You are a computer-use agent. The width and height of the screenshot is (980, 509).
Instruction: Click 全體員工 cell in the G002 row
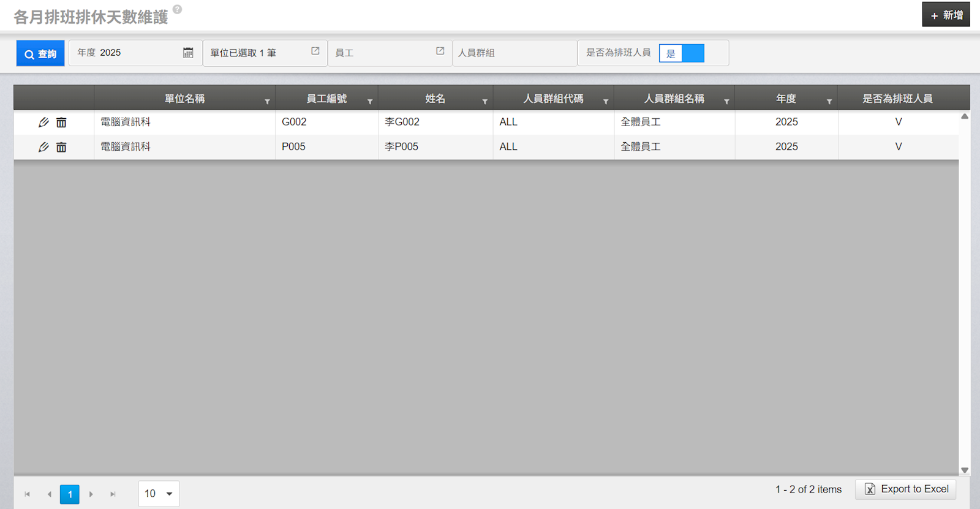[x=674, y=122]
